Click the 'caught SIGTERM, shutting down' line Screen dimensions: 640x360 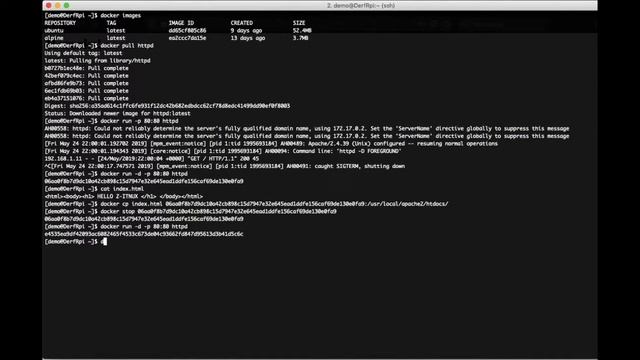click(224, 166)
